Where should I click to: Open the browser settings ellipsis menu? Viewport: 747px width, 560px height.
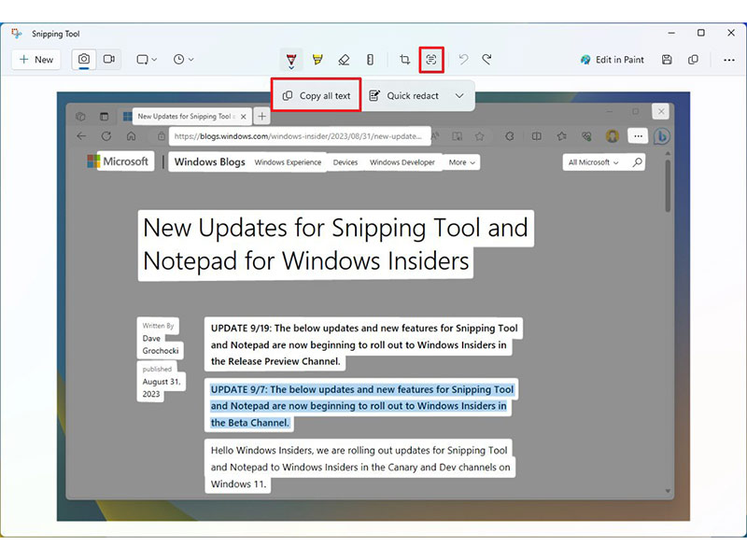click(x=638, y=136)
